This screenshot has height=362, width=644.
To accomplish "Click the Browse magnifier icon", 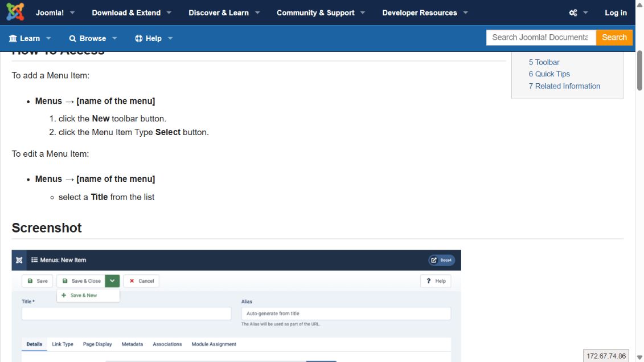I will click(x=73, y=38).
